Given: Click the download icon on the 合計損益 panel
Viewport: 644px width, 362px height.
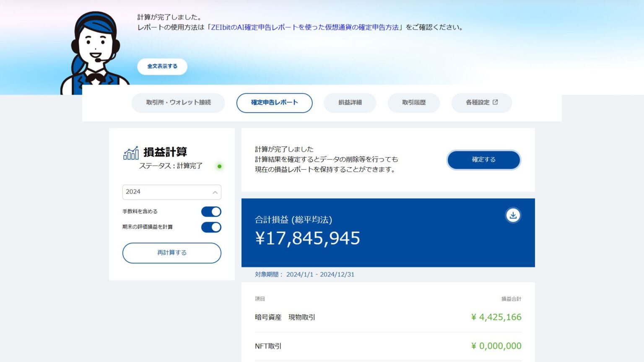Looking at the screenshot, I should pos(513,215).
